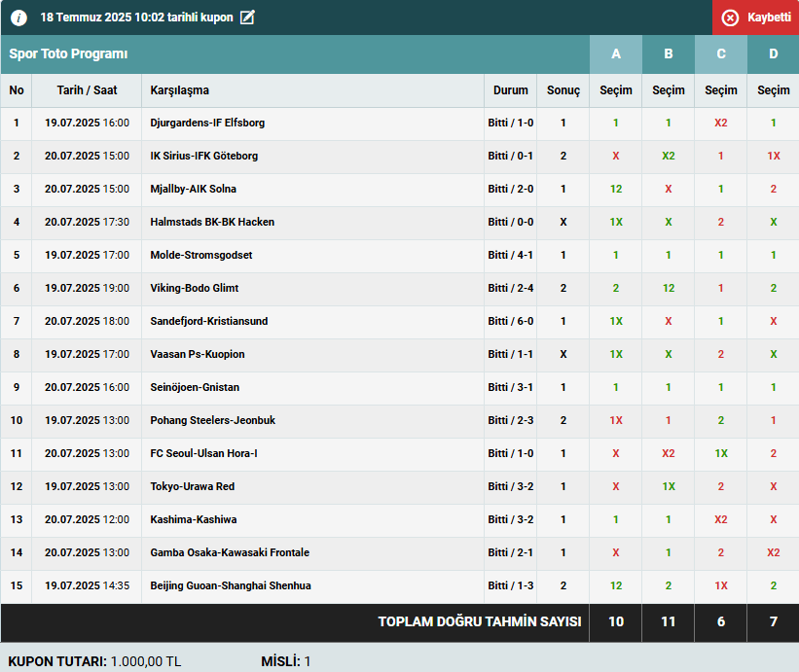799x672 pixels.
Task: Click the Gamba Osaka-Kawasaki Frontale match
Action: coord(230,553)
